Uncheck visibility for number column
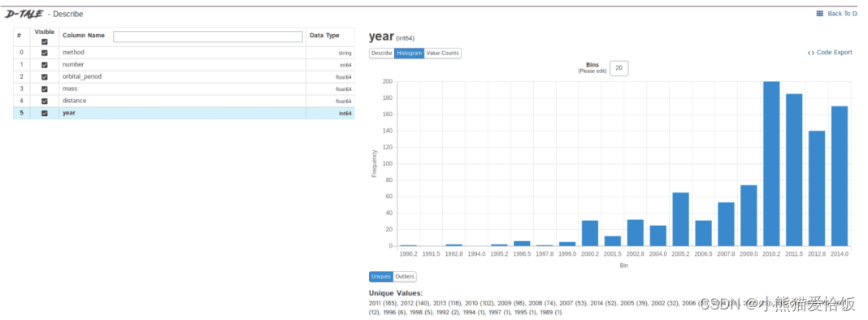 tap(45, 65)
